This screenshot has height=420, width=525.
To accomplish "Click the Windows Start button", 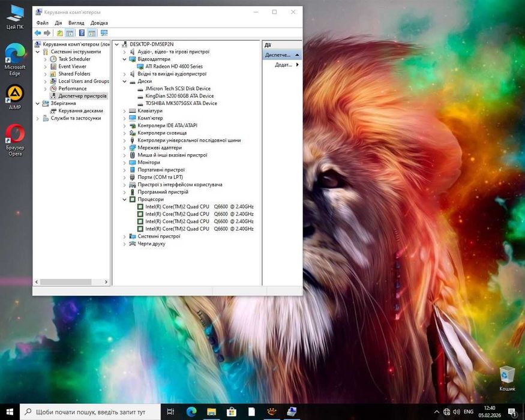I will [x=10, y=412].
